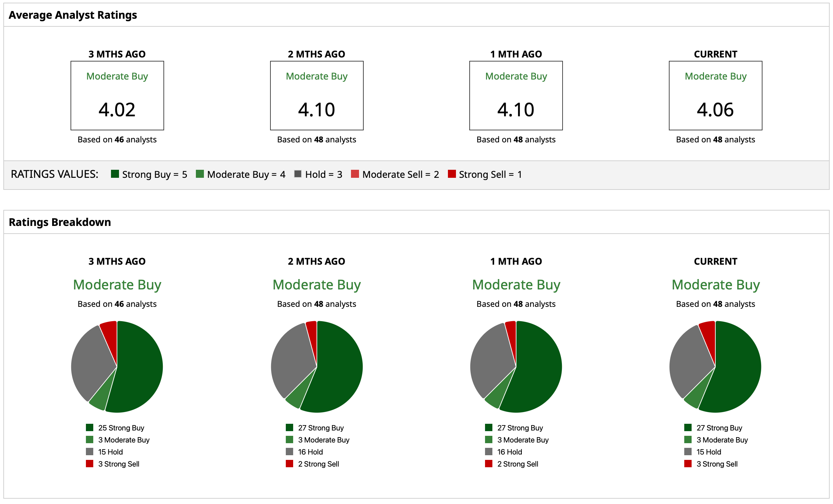Screen dimensions: 833x504
Task: Click the 4.02 rating box
Action: click(x=117, y=96)
